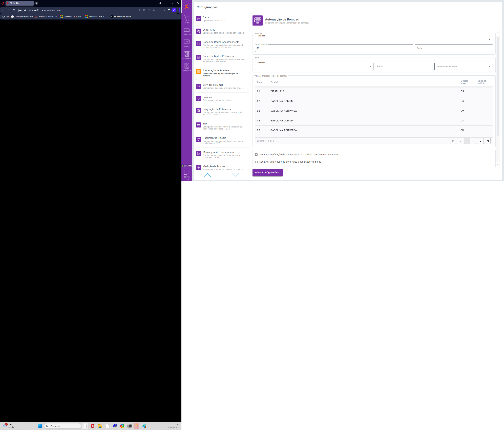Click the Id Console input field
Viewport: 504px width, 430px height.
[x=334, y=48]
